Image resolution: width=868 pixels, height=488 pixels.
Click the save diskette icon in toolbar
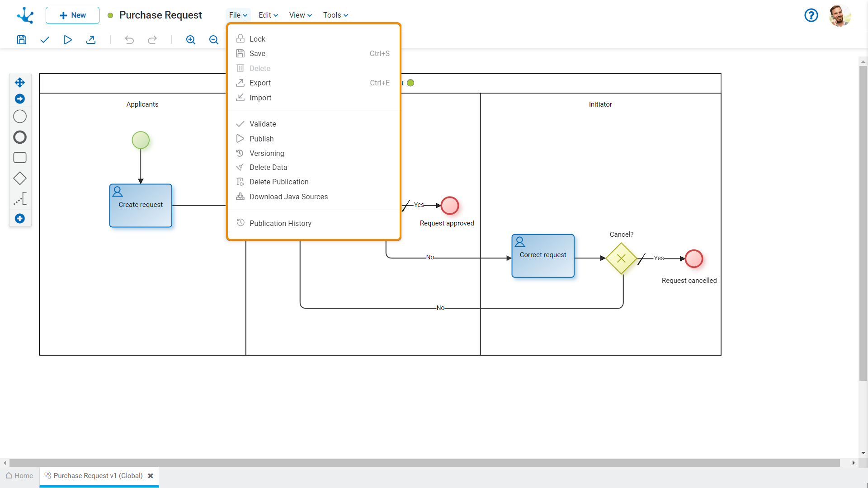tap(22, 40)
